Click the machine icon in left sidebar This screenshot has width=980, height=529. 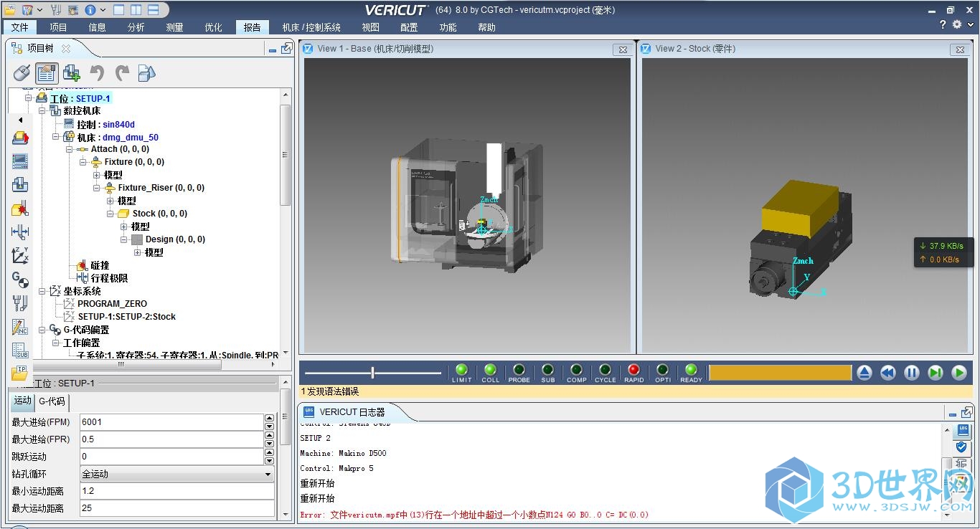tap(20, 185)
